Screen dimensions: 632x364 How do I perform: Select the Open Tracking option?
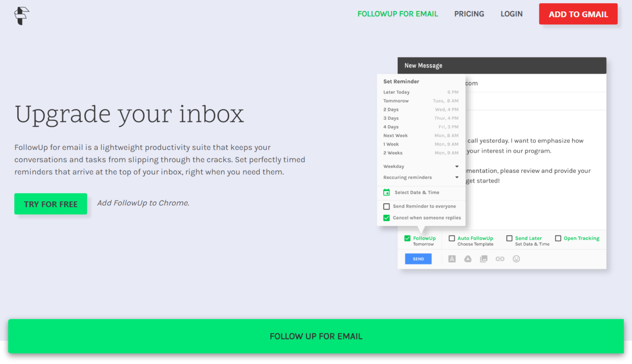click(558, 238)
